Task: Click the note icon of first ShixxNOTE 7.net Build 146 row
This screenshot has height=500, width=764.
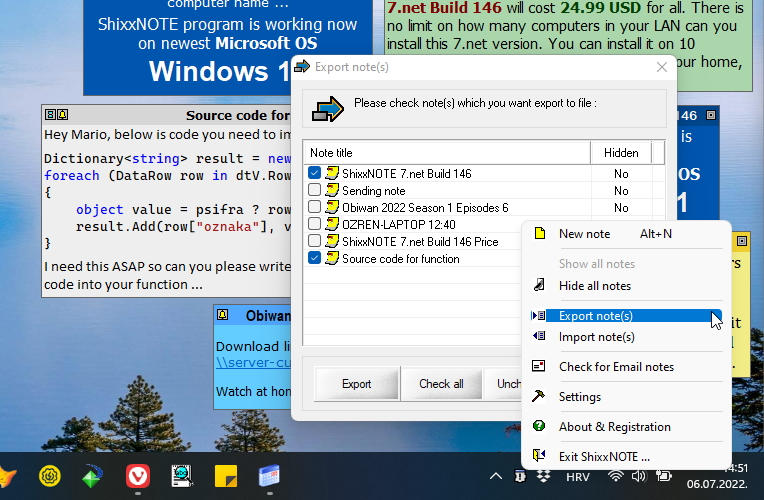Action: [x=332, y=173]
